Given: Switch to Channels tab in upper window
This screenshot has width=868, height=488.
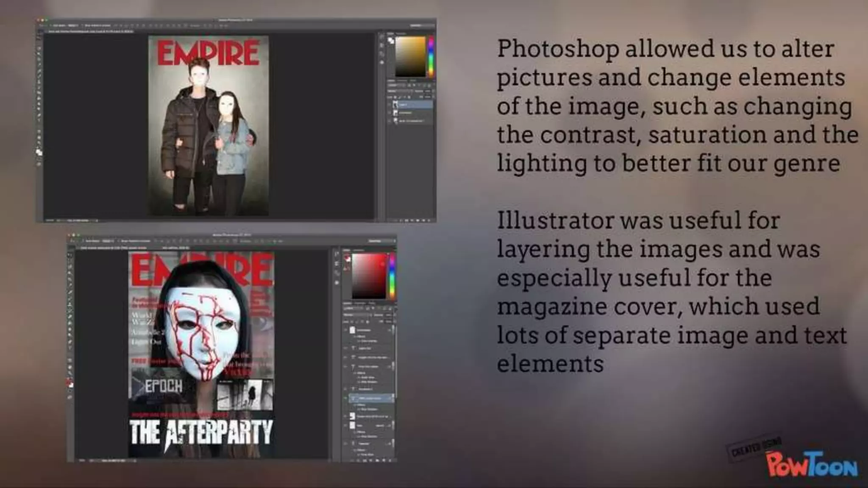Looking at the screenshot, I should coord(402,80).
